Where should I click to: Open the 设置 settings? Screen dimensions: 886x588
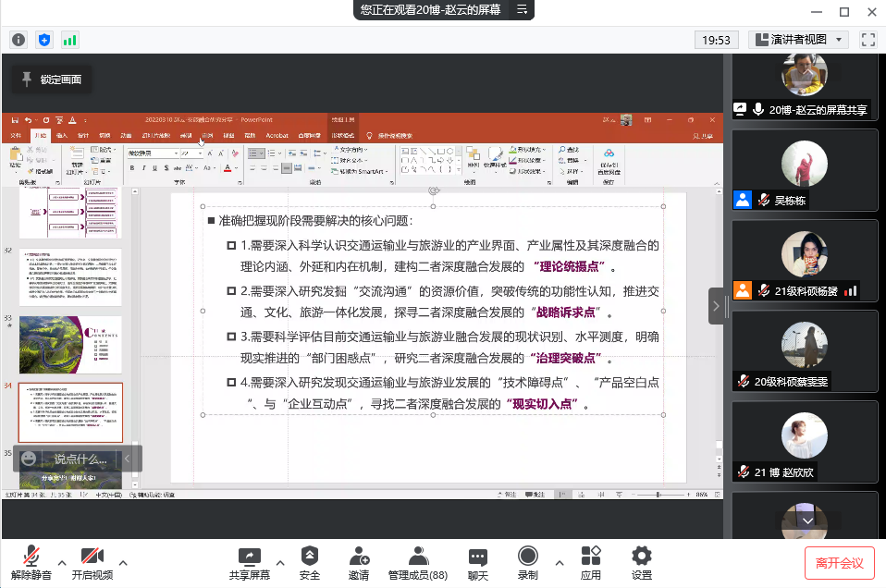click(x=641, y=562)
